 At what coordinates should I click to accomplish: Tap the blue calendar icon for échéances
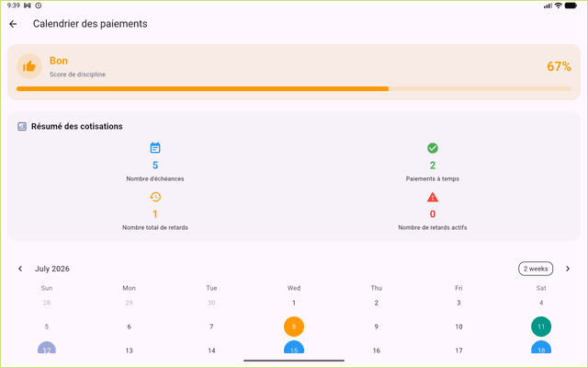pyautogui.click(x=155, y=148)
